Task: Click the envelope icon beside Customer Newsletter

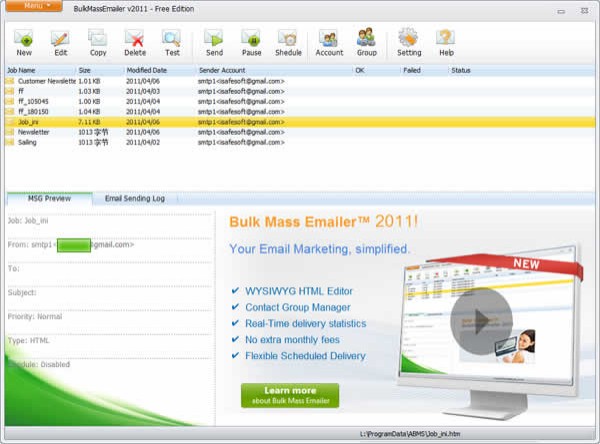Action: tap(10, 81)
